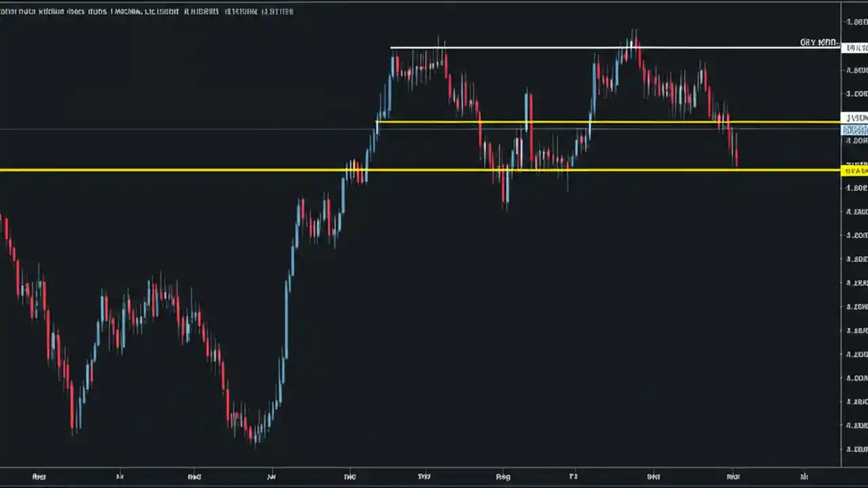Click the first month label on the bottom axis

[x=39, y=476]
